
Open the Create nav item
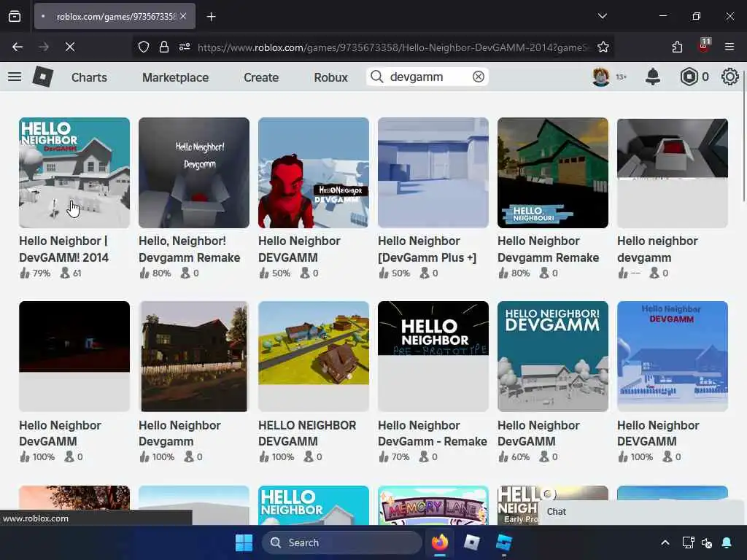[x=261, y=77]
